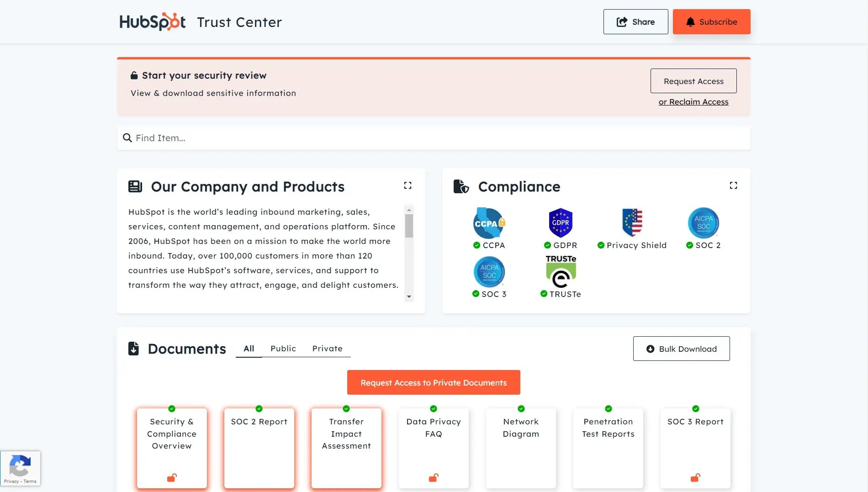Open the SOC 2 AICPA badge
This screenshot has height=492, width=868.
(704, 223)
